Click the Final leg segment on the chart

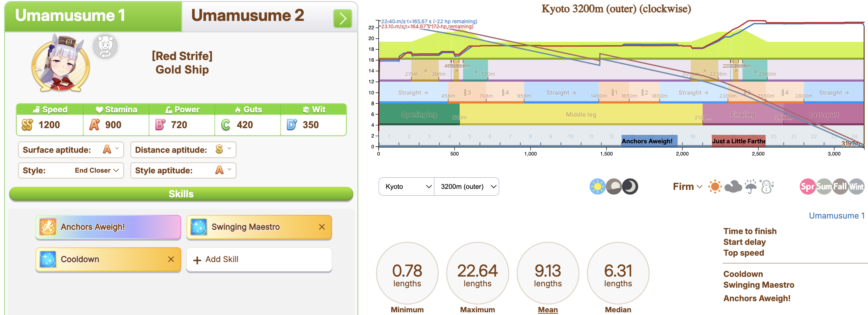(743, 114)
